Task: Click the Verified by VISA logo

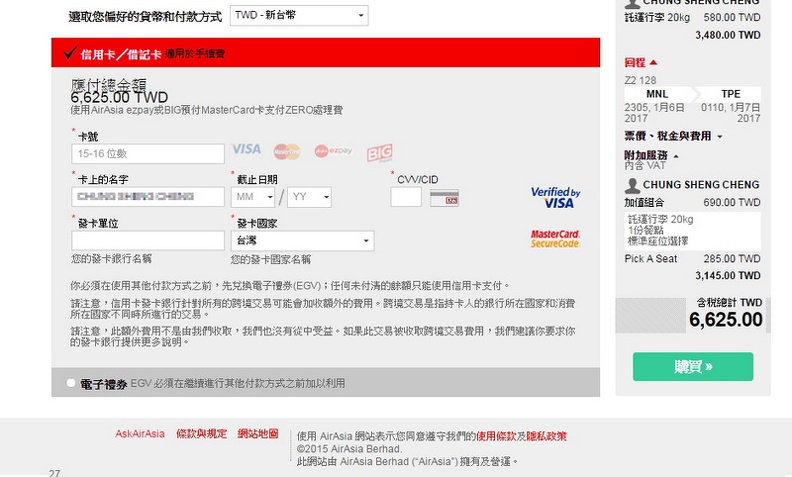Action: 555,198
